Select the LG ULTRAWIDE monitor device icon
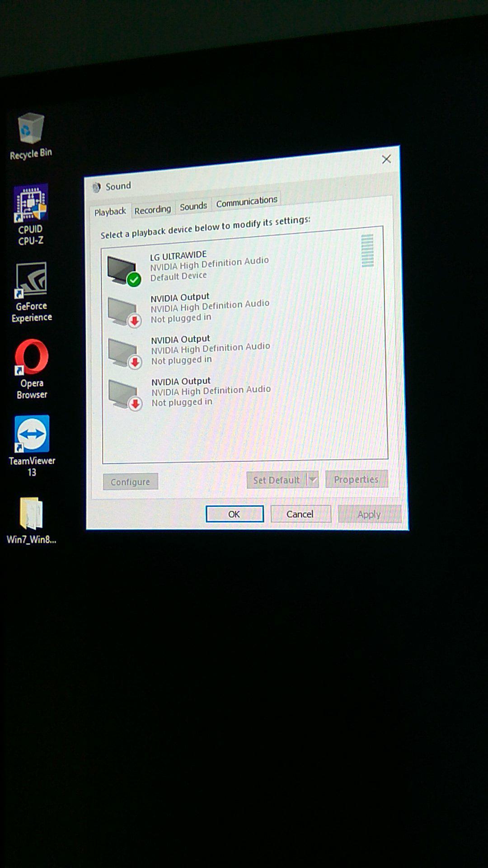 click(x=124, y=270)
